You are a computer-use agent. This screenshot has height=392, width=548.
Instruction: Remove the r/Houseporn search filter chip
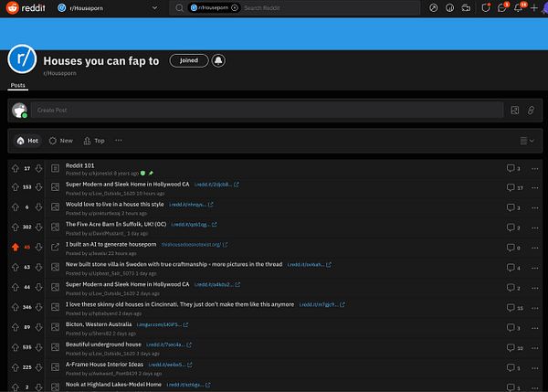[235, 7]
